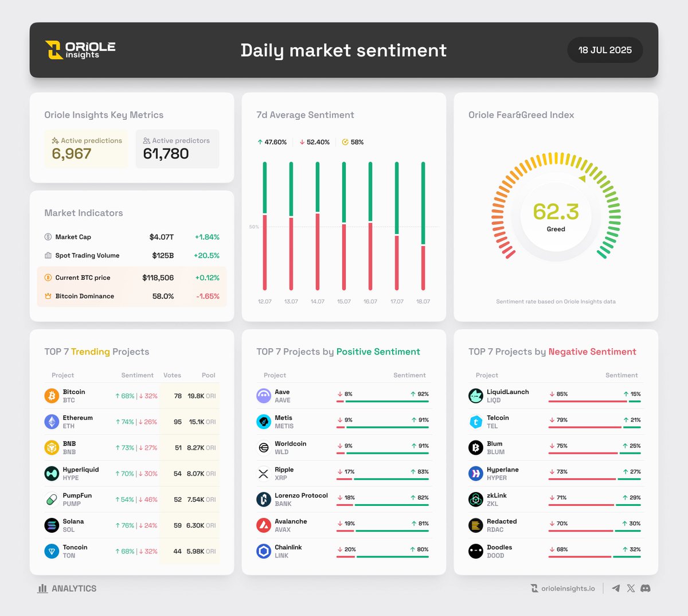Click the BNB project icon
The width and height of the screenshot is (688, 616).
click(52, 447)
